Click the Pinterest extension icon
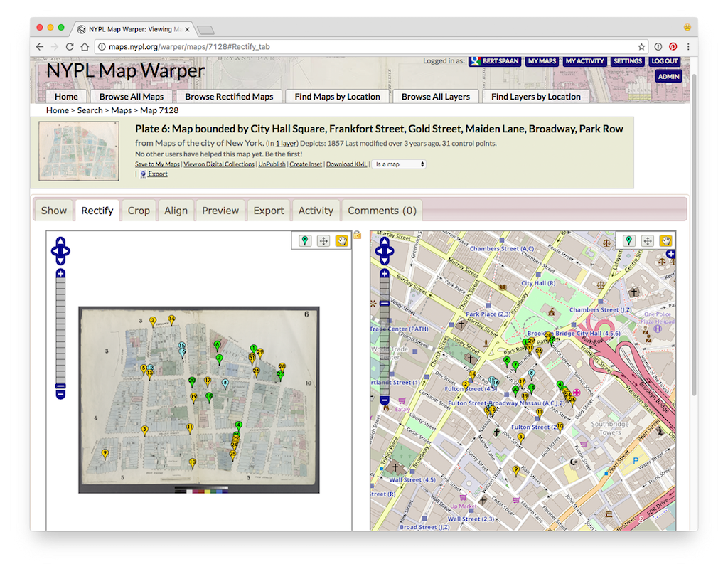Image resolution: width=728 pixels, height=574 pixels. tap(673, 46)
